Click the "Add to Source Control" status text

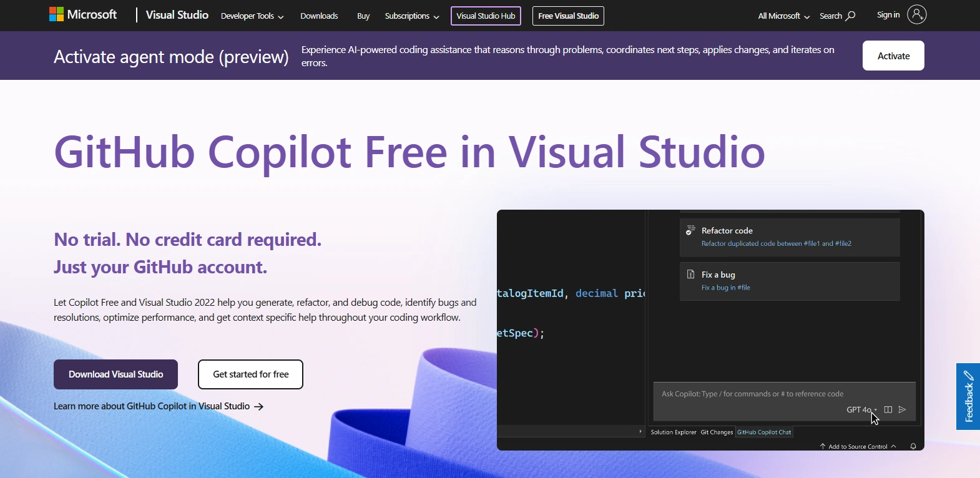858,447
